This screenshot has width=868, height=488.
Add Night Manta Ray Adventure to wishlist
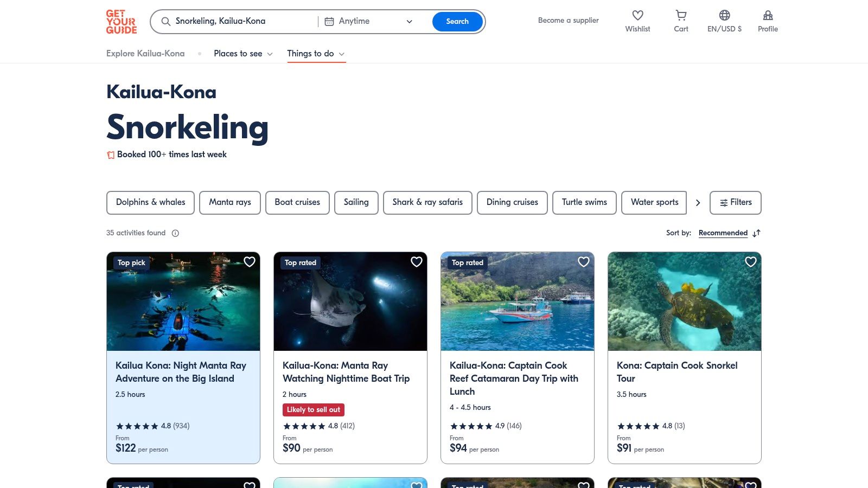click(x=250, y=262)
